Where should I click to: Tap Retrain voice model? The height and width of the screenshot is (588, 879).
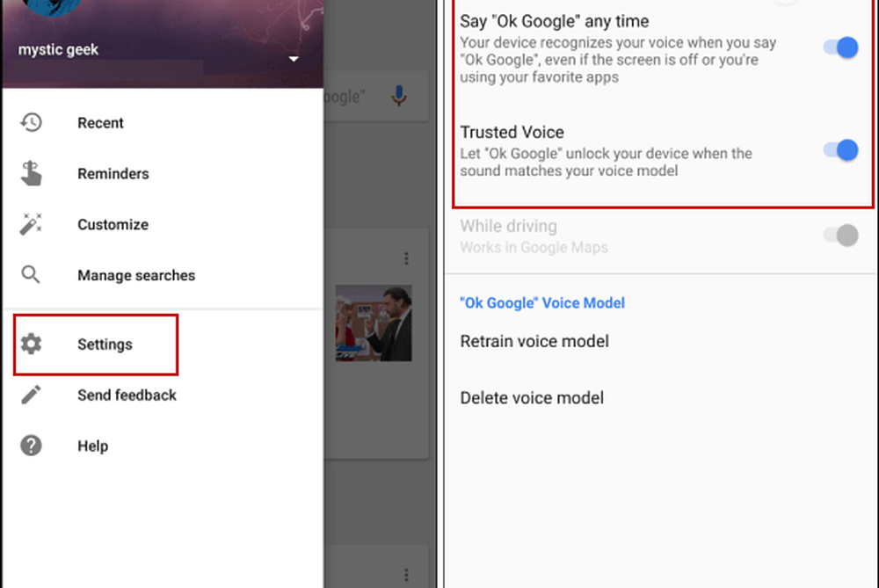coord(534,341)
